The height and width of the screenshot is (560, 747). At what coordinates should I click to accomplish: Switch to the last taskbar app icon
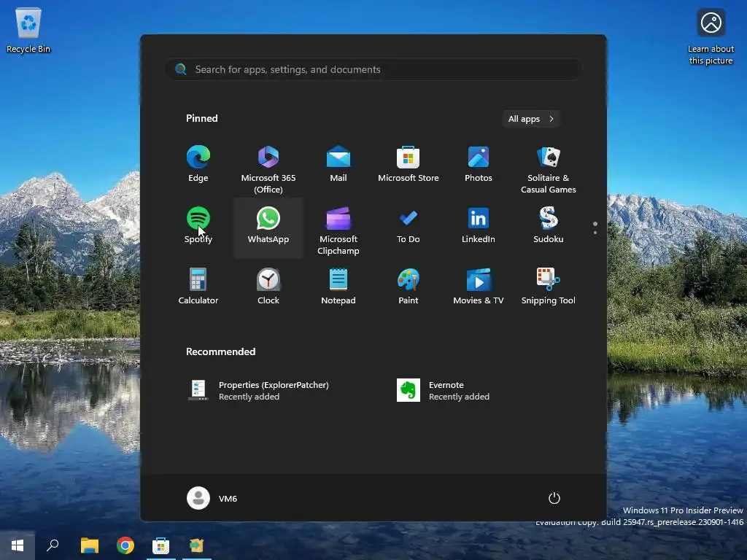[x=197, y=545]
